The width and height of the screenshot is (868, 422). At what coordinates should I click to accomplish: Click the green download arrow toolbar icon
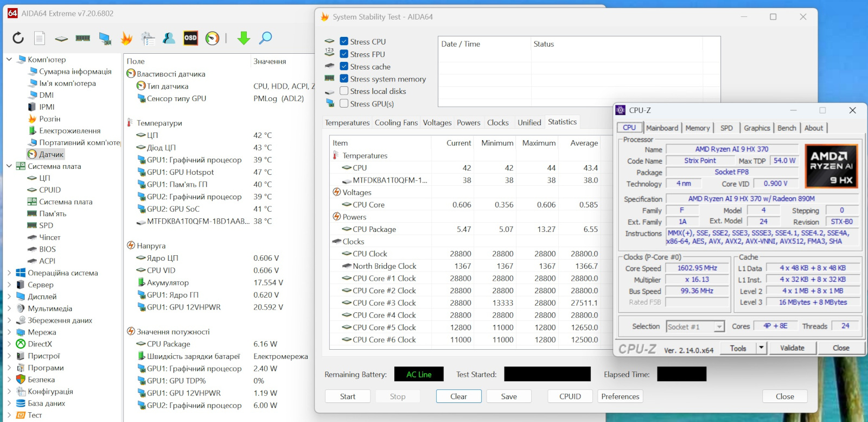[x=244, y=38]
